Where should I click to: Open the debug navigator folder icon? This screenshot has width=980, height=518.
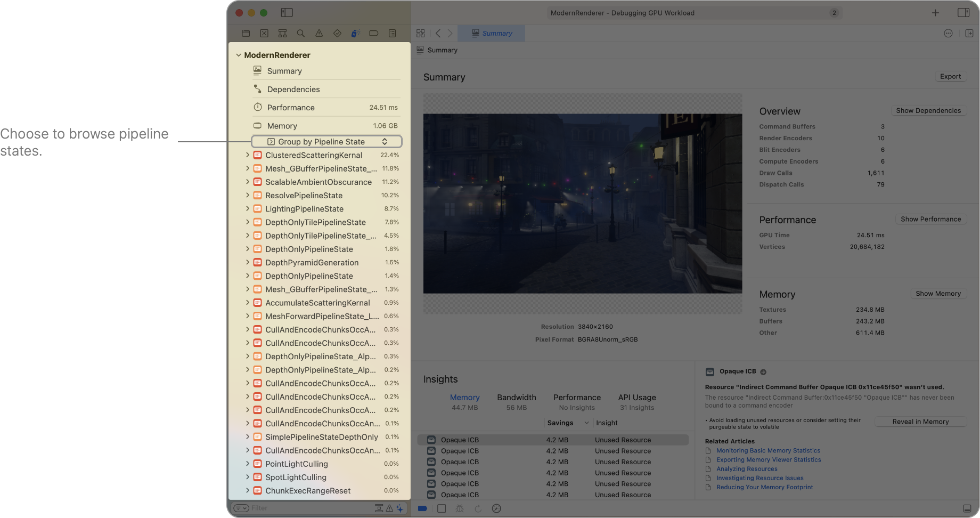[x=246, y=33]
